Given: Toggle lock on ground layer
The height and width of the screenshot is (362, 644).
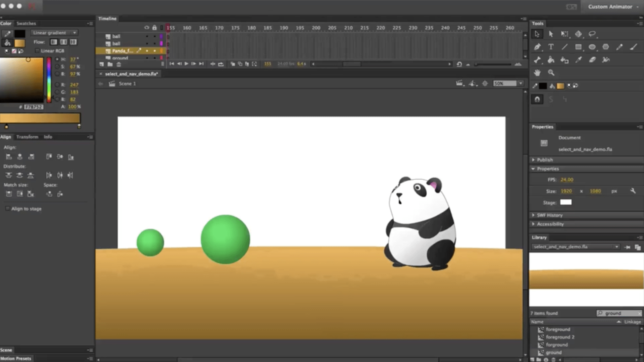Looking at the screenshot, I should [x=154, y=58].
